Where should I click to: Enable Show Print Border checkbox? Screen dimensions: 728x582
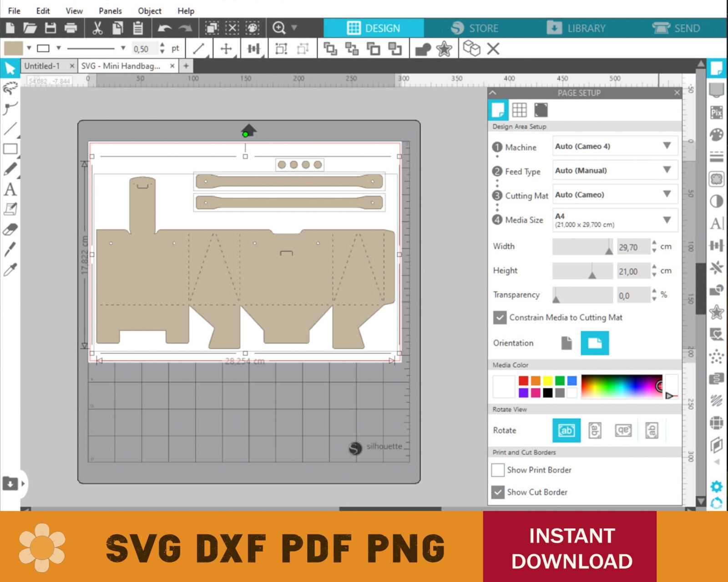click(498, 470)
